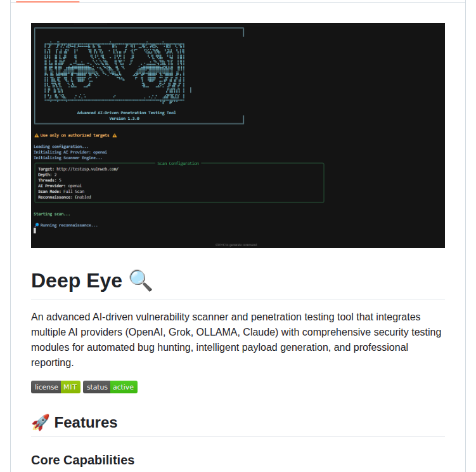Click the Core Capabilities subheading
This screenshot has height=472, width=476.
(x=82, y=460)
